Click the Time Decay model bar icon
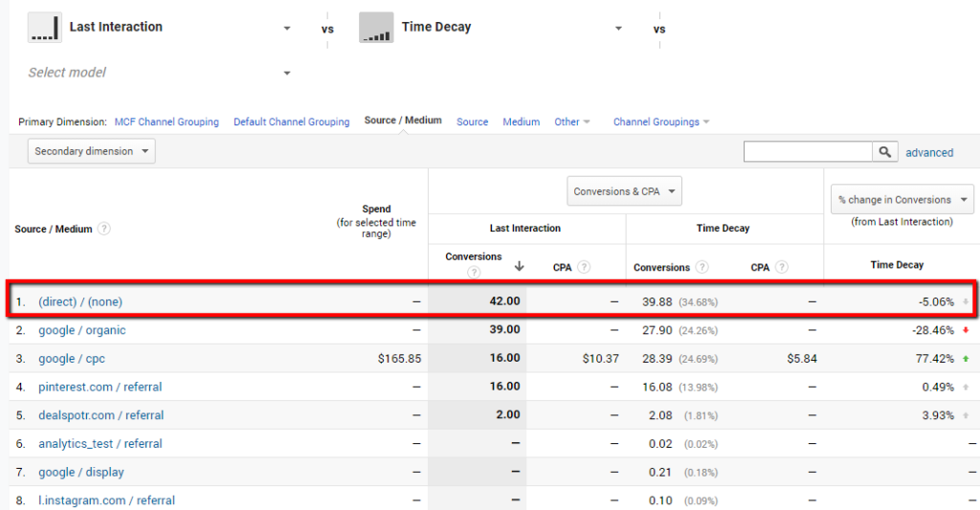The width and height of the screenshot is (980, 510). coord(376,28)
